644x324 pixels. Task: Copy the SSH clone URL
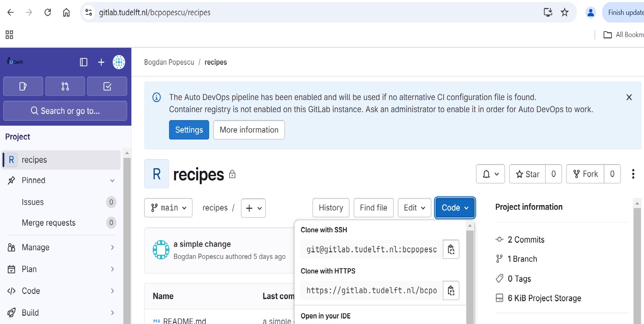tap(451, 249)
